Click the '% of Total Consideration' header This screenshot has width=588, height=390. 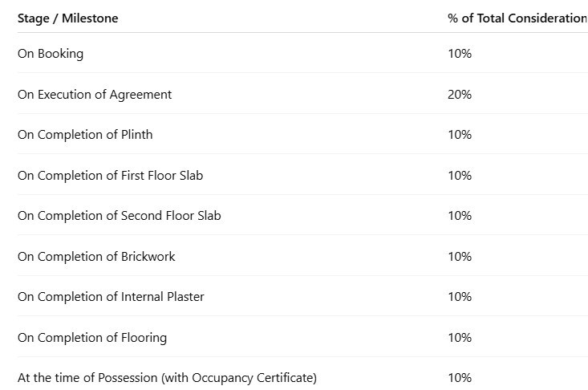tap(517, 18)
